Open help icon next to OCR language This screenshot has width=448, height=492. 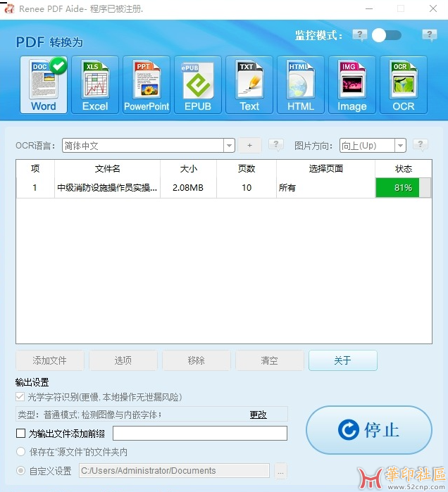pos(276,145)
